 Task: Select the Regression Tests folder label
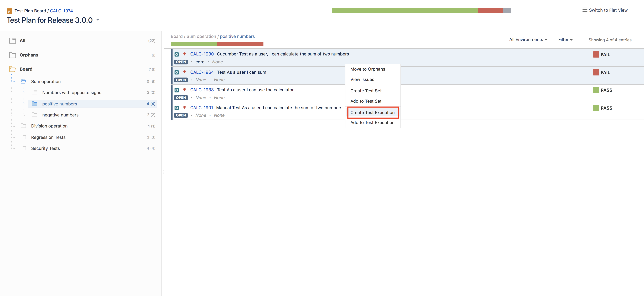pos(48,137)
